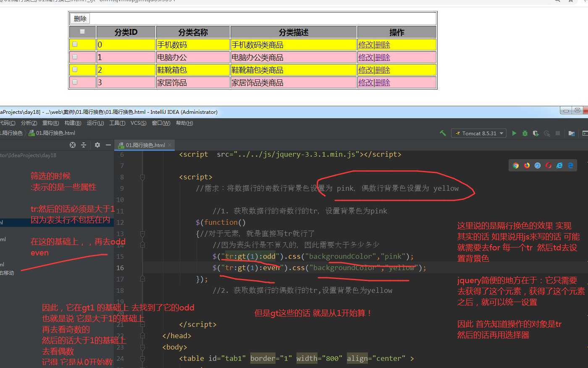
Task: Click the <table id="tab1" code line
Action: tap(297, 358)
